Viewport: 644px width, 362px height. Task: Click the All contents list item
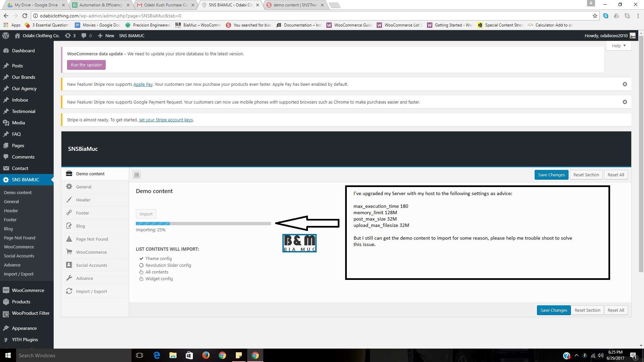[x=157, y=272]
